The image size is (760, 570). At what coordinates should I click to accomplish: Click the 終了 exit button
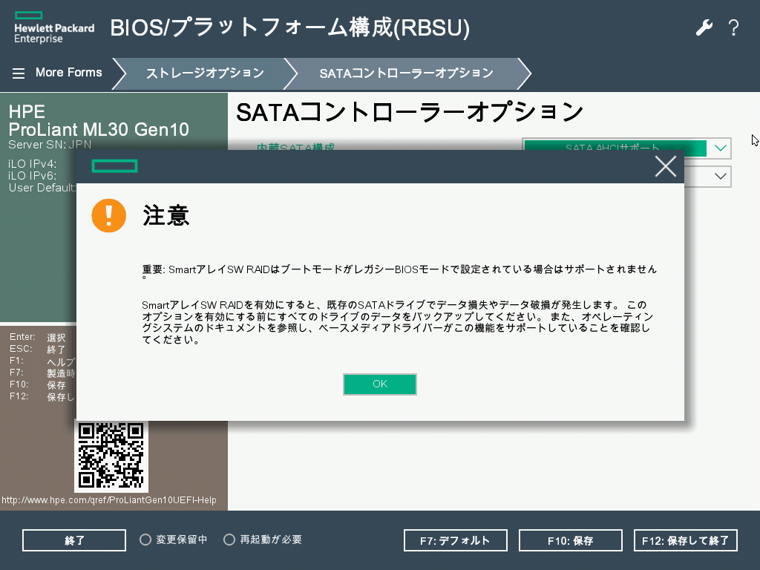[74, 540]
